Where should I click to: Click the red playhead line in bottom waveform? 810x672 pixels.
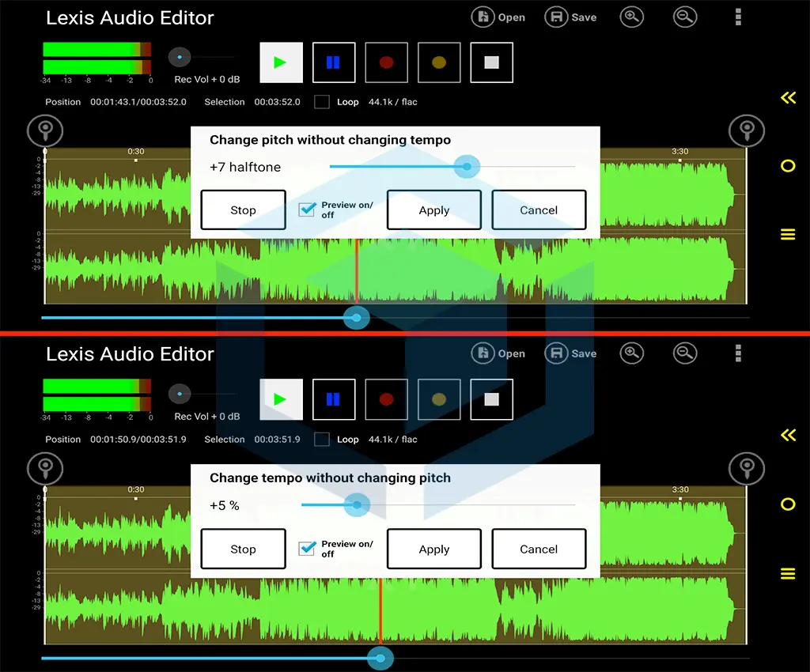[x=380, y=611]
